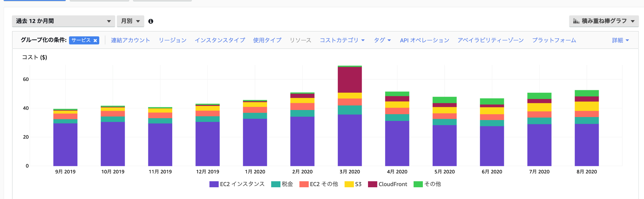644x199 pixels.
Task: Toggle the 税金 legend series
Action: [282, 184]
